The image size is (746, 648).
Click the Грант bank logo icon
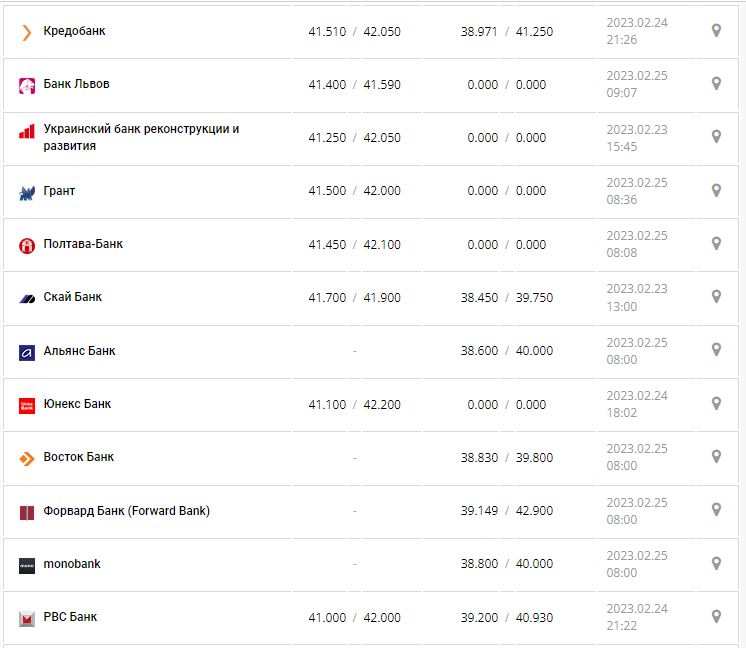[27, 192]
